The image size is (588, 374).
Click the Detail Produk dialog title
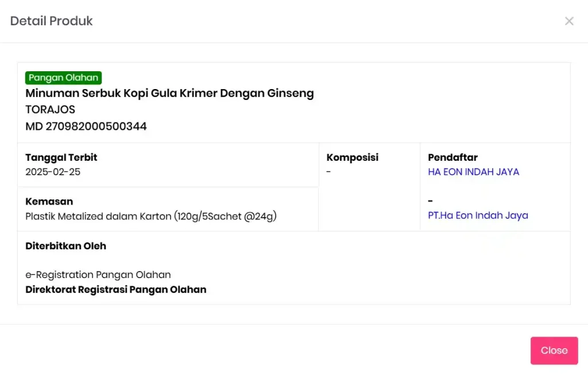52,21
